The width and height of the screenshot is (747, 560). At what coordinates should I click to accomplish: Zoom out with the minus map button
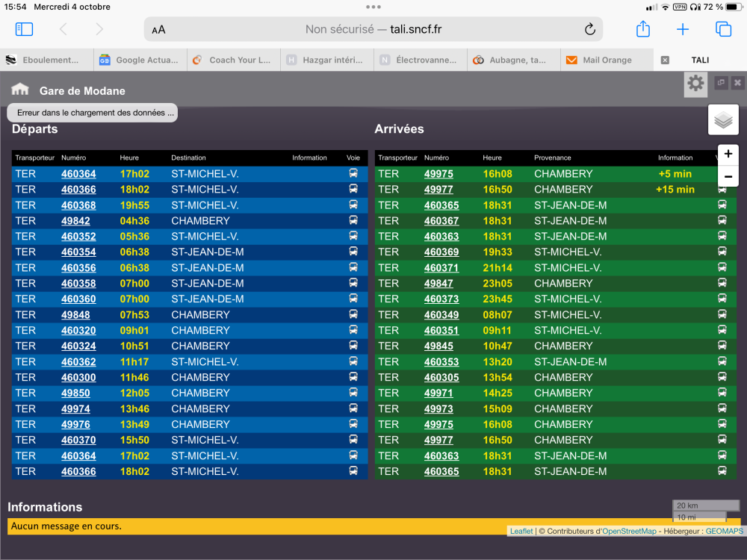click(x=728, y=177)
